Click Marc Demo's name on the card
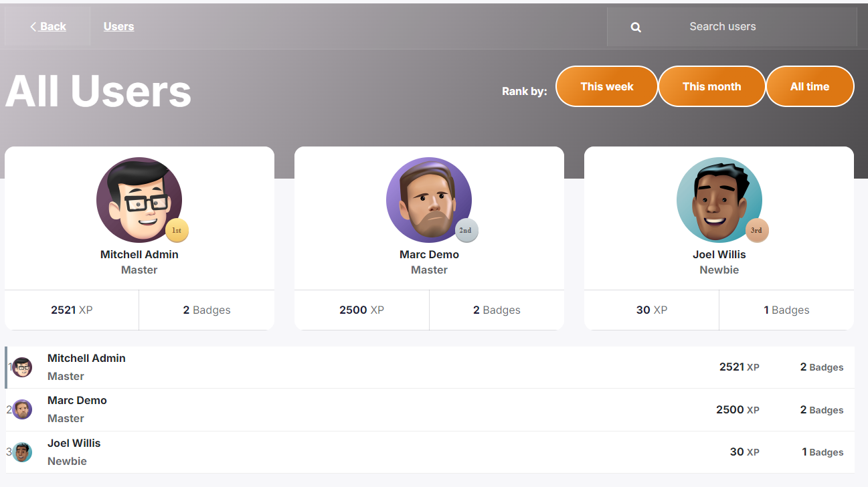868x487 pixels. (x=429, y=255)
